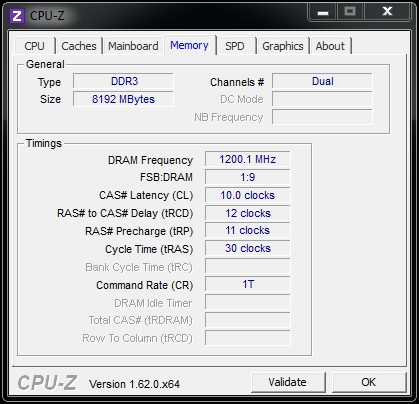Click the Size label in General

tap(50, 99)
